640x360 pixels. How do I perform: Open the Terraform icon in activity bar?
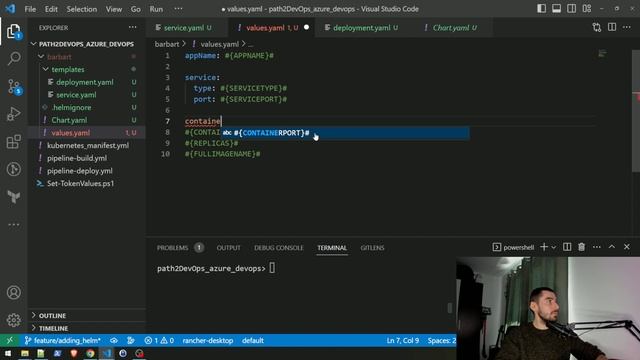click(14, 197)
